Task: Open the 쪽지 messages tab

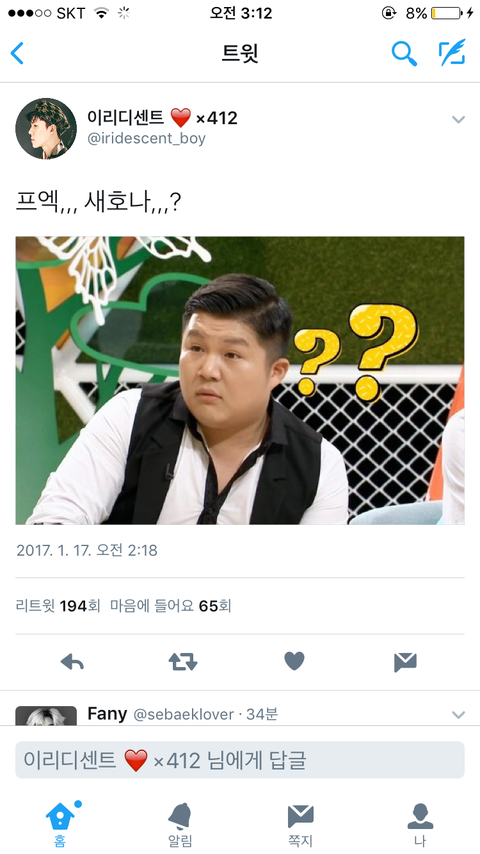Action: (300, 825)
